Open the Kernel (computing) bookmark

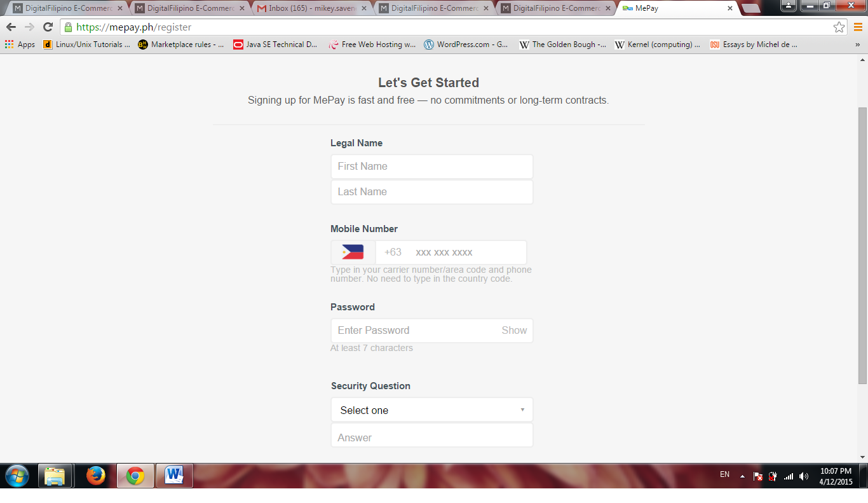coord(657,45)
